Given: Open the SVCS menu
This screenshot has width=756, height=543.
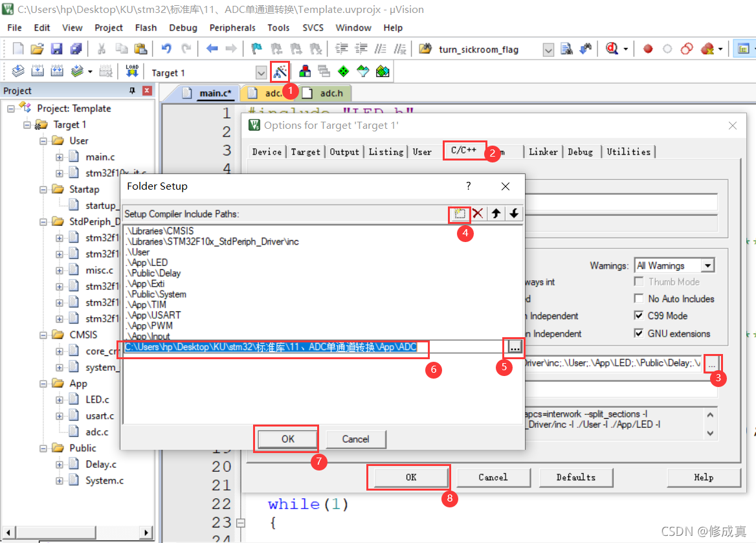Looking at the screenshot, I should pos(313,27).
